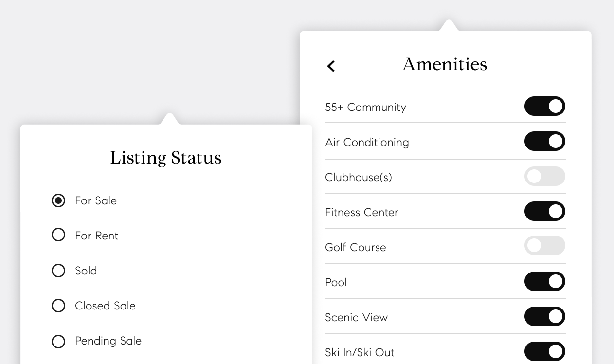Toggle off the 55+ Community switch
The width and height of the screenshot is (614, 364).
point(544,106)
